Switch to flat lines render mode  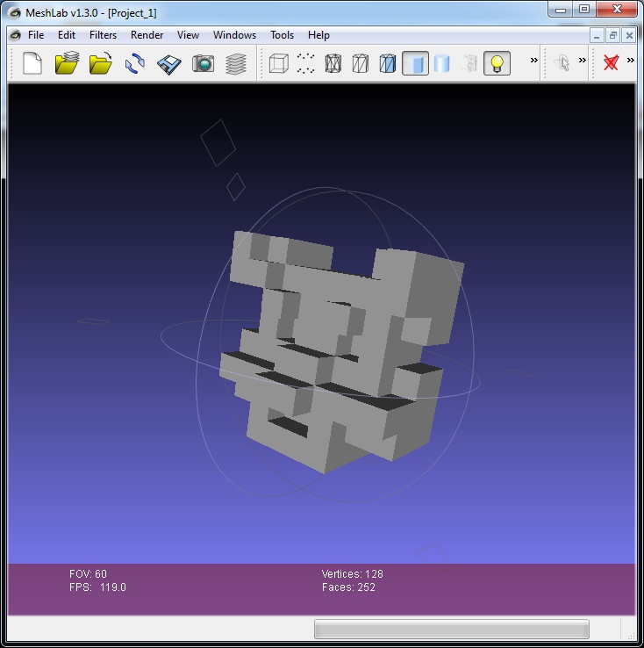click(388, 63)
